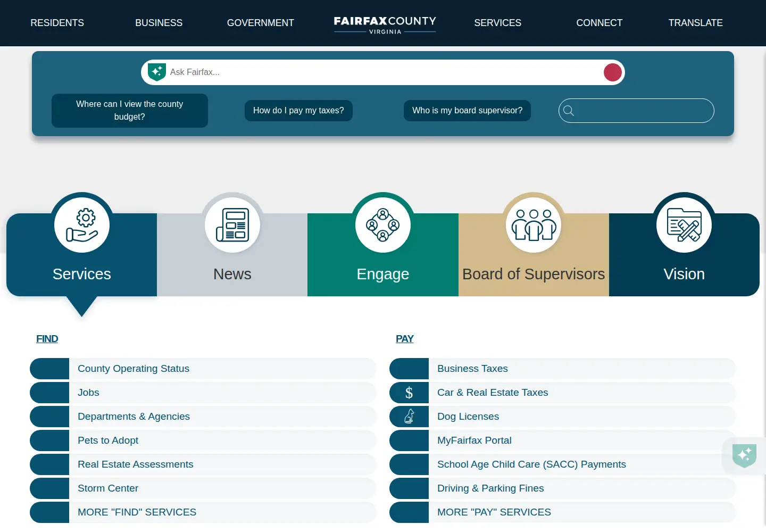766x532 pixels.
Task: Open the Services navigation menu
Action: (x=498, y=23)
